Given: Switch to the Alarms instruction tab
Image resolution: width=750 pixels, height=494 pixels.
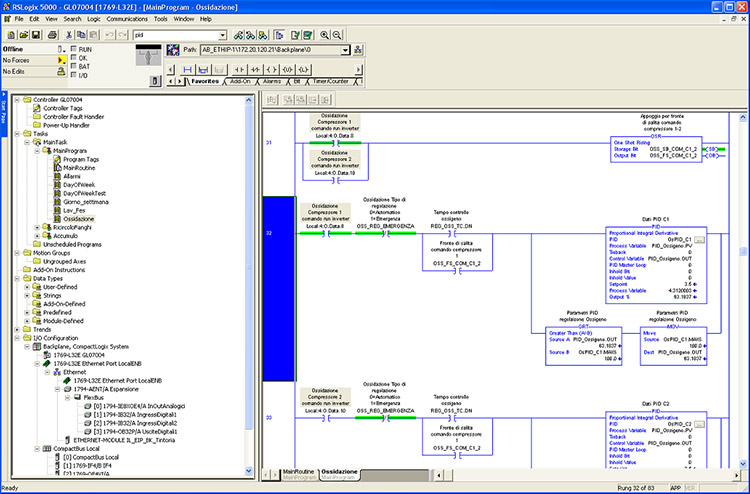Looking at the screenshot, I should point(272,82).
